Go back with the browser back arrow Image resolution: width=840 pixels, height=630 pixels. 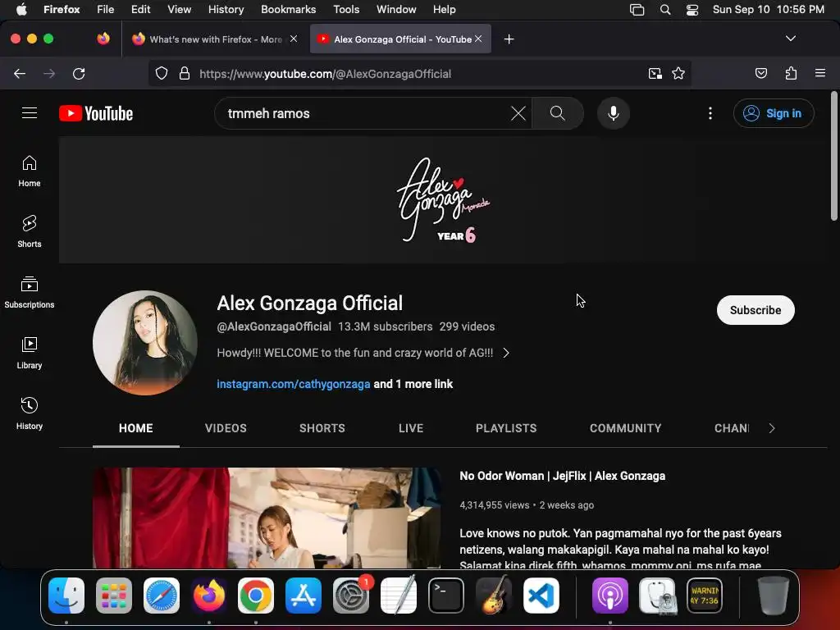point(20,73)
